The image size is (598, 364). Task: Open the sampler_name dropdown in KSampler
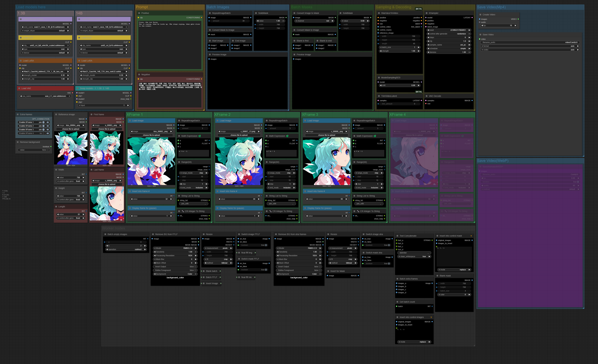(x=449, y=45)
